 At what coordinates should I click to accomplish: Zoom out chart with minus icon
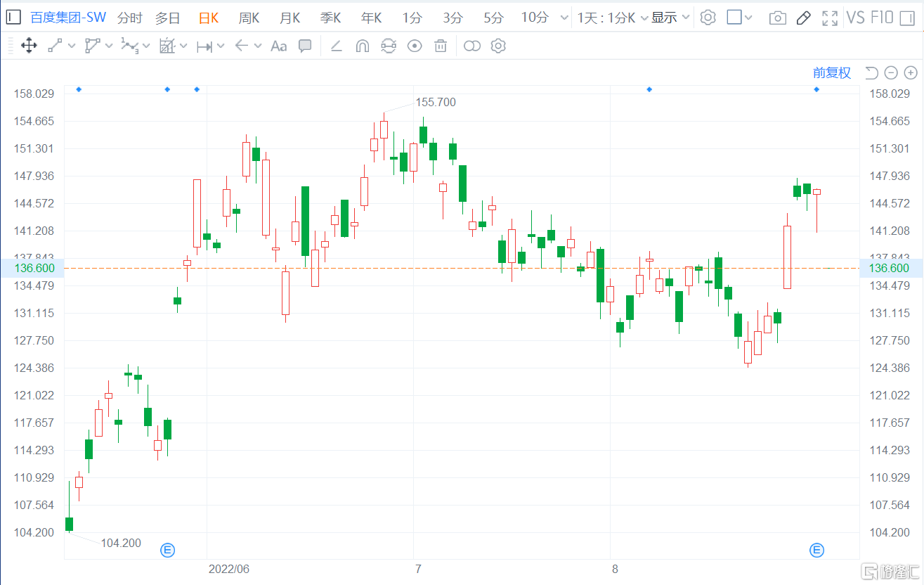coord(891,72)
